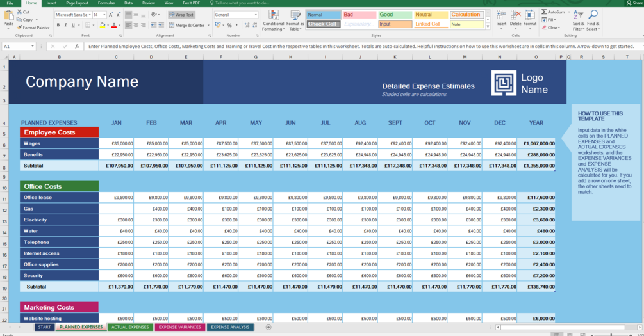Go to the START sheet tab
This screenshot has width=644, height=336.
pyautogui.click(x=44, y=328)
